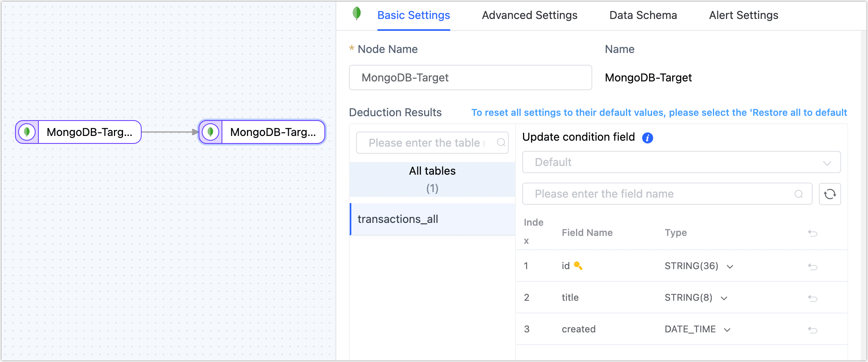The height and width of the screenshot is (362, 868).
Task: Click the MongoDB leaf icon beside Basic Settings
Action: coord(356,13)
